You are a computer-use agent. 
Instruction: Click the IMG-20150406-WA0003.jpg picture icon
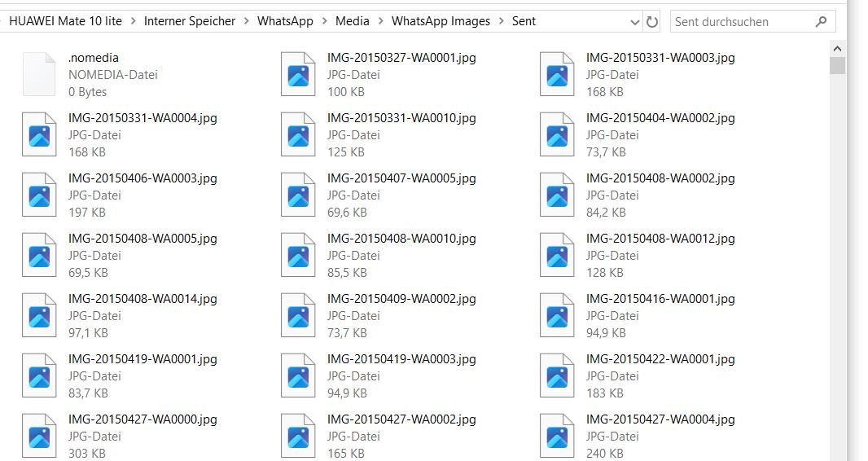click(x=39, y=195)
